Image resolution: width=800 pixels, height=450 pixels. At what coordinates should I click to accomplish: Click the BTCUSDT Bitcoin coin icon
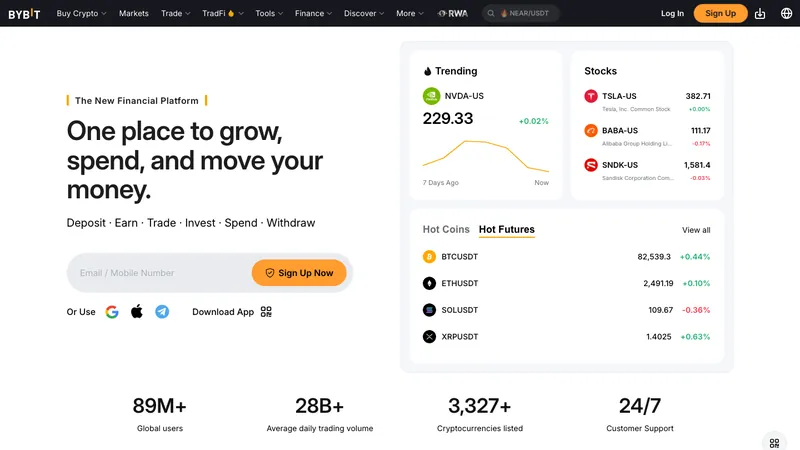(x=429, y=257)
